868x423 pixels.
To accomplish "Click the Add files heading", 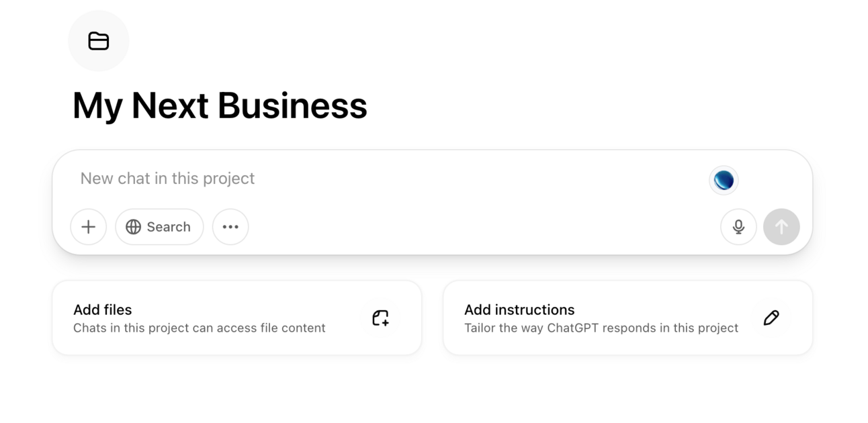I will point(102,310).
